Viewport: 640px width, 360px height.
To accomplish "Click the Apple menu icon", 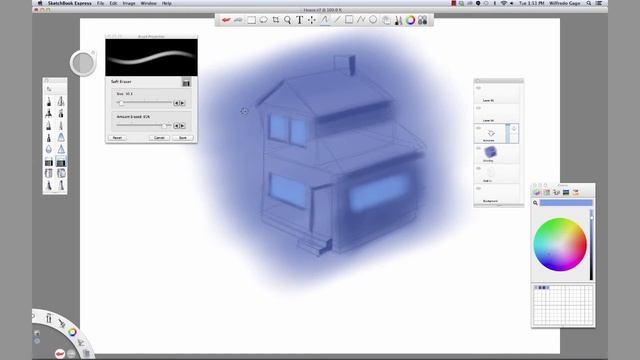I will [x=40, y=3].
